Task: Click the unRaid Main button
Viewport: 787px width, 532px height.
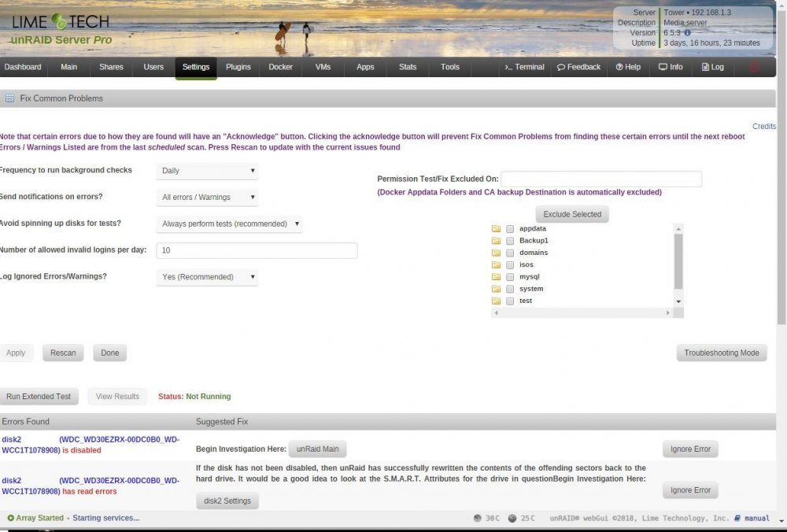Action: pyautogui.click(x=317, y=449)
